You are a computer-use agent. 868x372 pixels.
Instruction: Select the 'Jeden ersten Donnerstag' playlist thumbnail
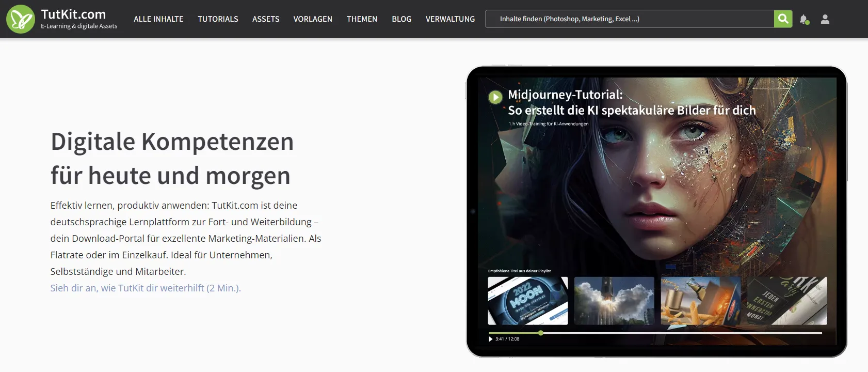pos(787,301)
